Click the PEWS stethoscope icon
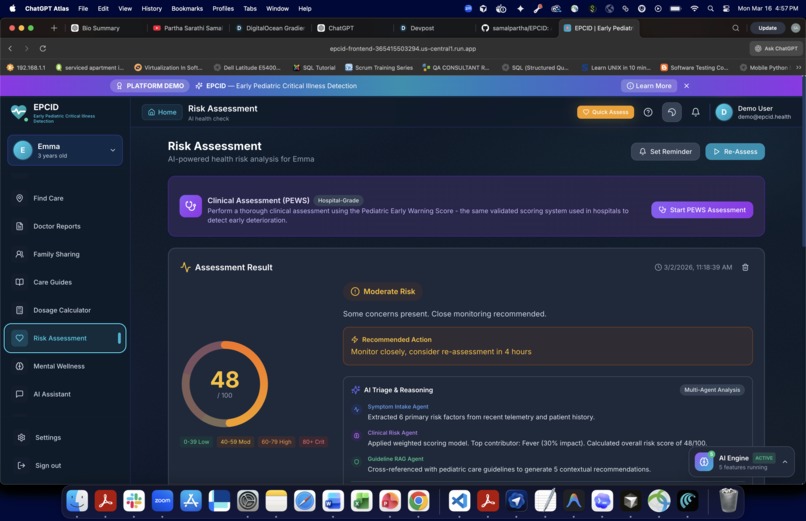The image size is (806, 521). pos(190,206)
